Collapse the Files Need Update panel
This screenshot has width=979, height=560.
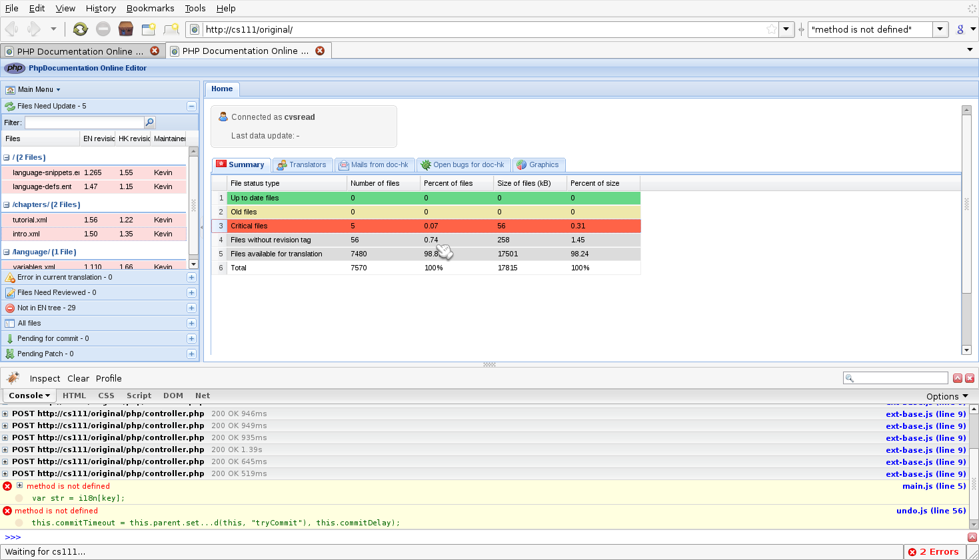point(191,107)
